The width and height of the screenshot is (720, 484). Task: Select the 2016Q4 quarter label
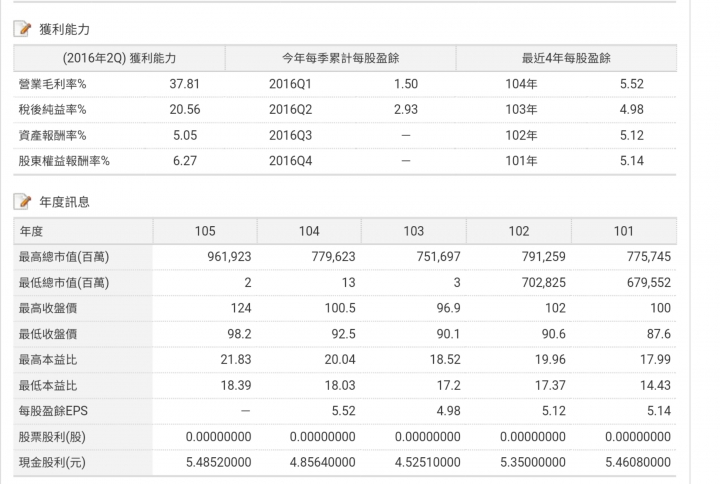point(290,161)
